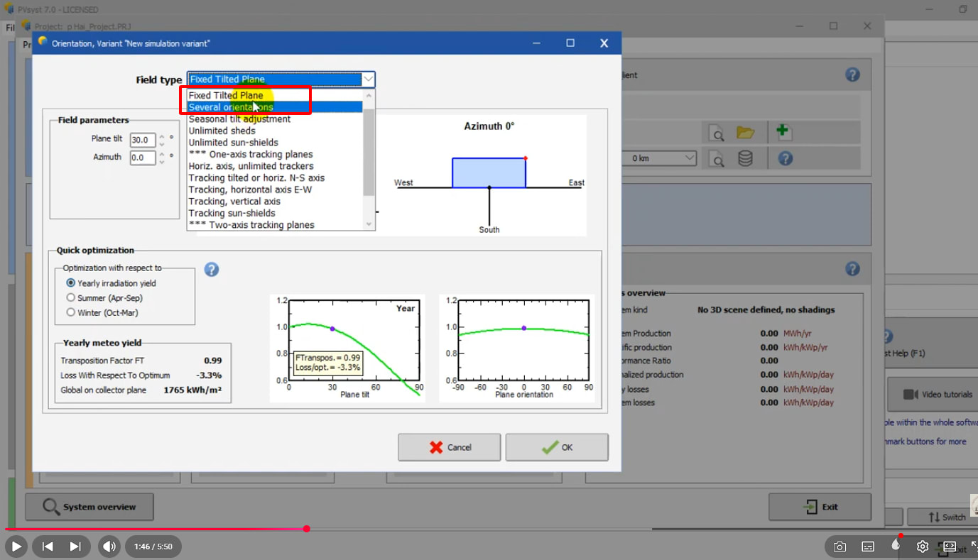Decrease Azimuth with down arrow
Screen dimensions: 978x560
click(x=162, y=162)
